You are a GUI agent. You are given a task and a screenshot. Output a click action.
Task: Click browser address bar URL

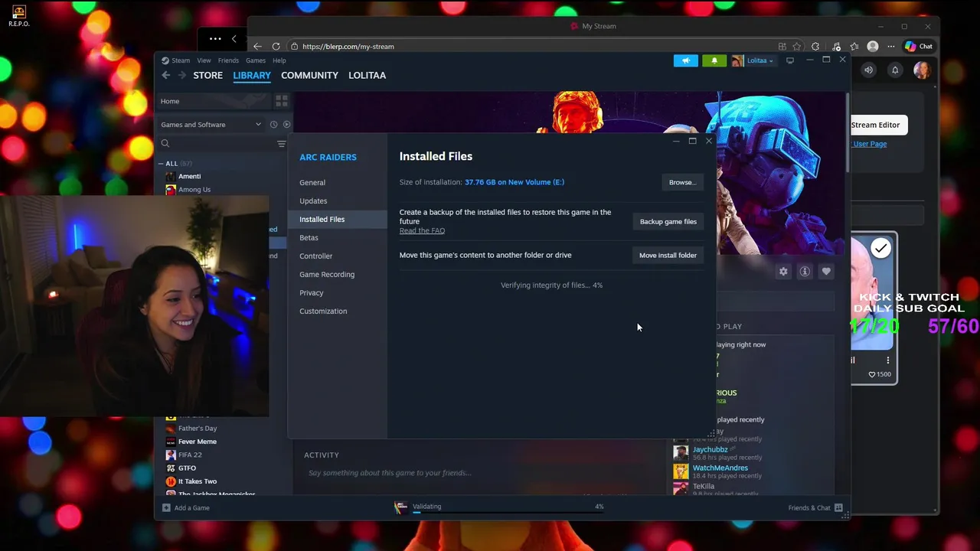tap(348, 47)
